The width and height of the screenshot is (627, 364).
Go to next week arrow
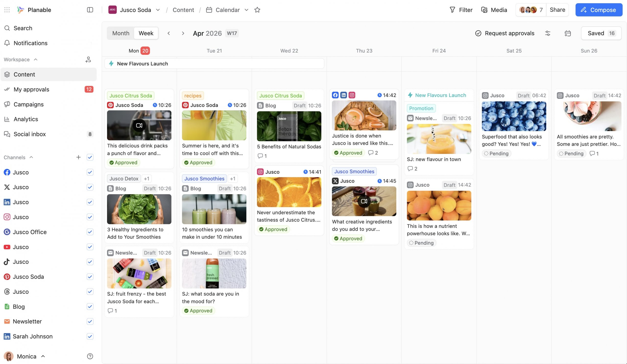pos(183,33)
